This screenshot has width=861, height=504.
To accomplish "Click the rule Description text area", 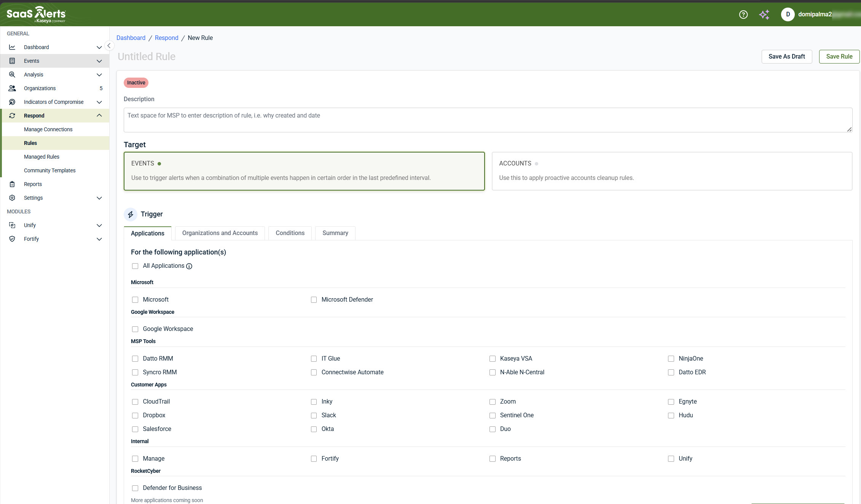I will click(488, 120).
